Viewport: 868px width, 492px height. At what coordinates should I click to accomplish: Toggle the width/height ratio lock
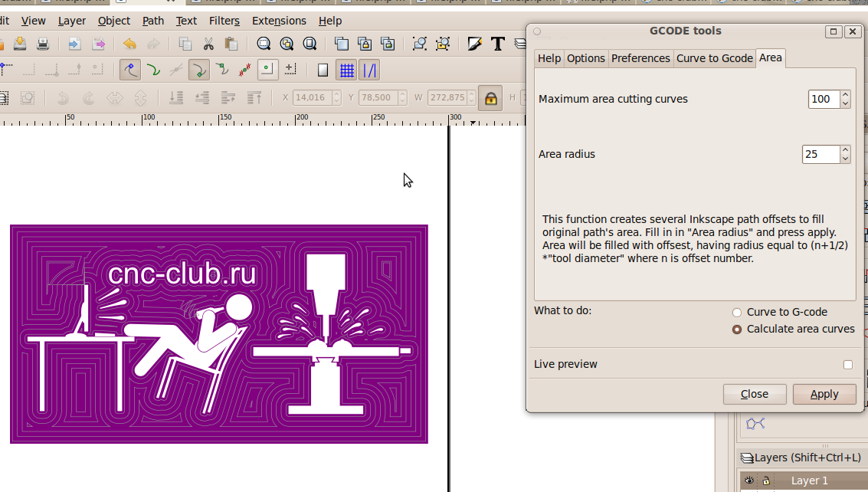tap(490, 99)
